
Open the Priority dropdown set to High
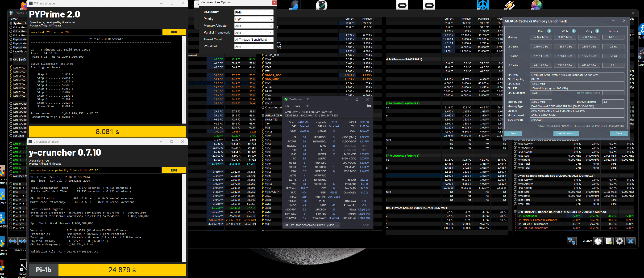coord(253,19)
